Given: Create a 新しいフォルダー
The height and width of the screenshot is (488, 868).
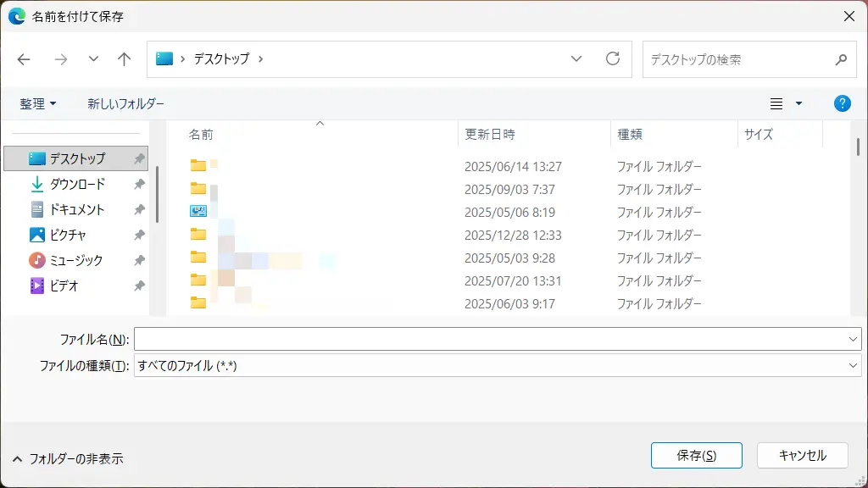Looking at the screenshot, I should click(126, 103).
